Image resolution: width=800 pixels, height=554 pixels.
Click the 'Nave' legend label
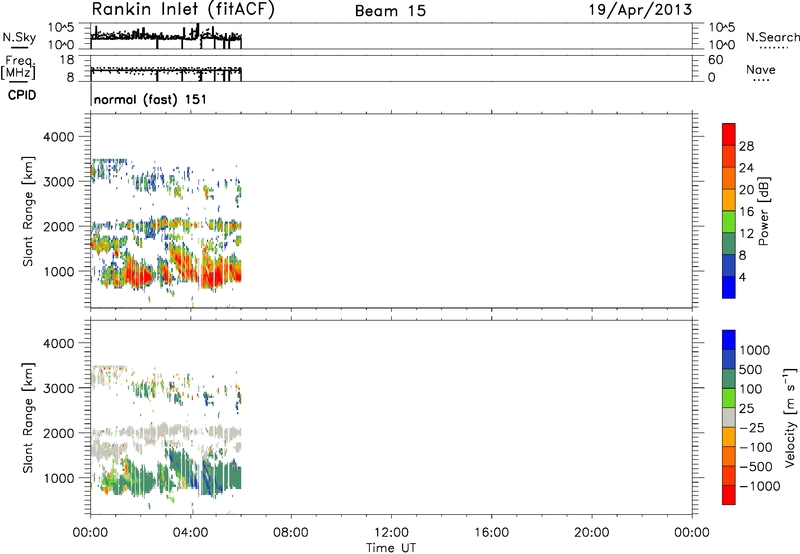click(761, 70)
